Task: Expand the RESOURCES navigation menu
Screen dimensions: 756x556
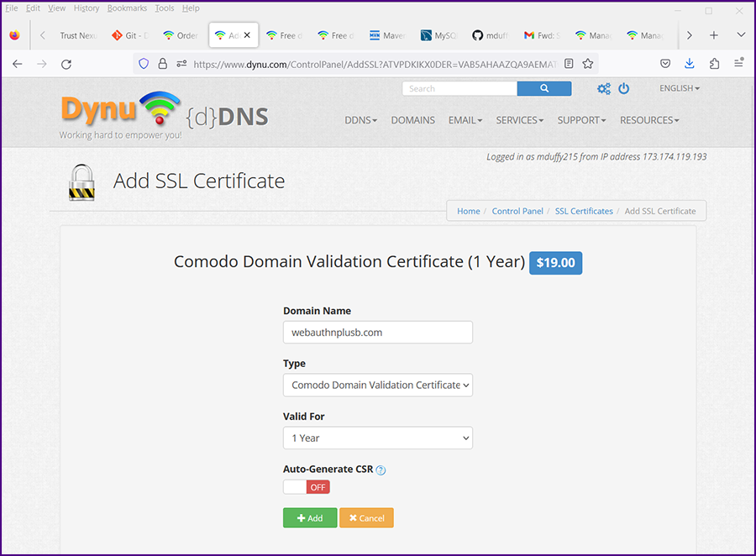Action: tap(649, 120)
